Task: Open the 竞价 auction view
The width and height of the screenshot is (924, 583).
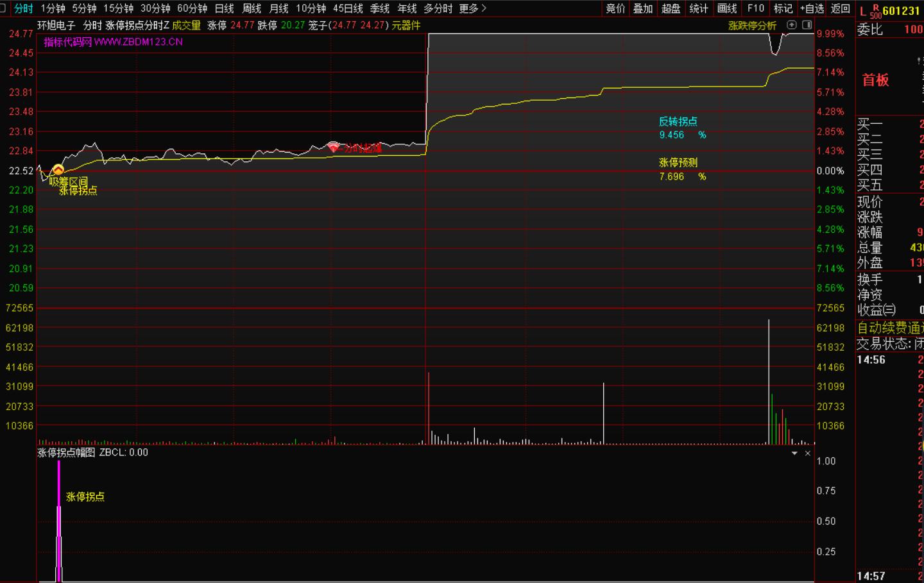Action: (x=615, y=8)
